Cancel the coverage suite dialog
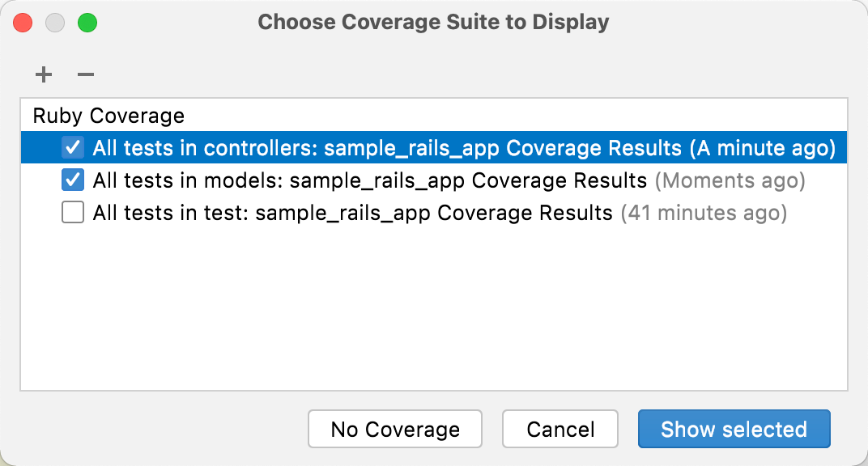Viewport: 868px width, 466px height. point(560,429)
